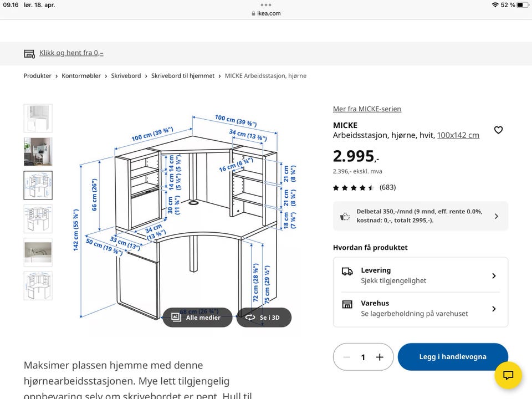Click the price 2.995,-

[356, 156]
